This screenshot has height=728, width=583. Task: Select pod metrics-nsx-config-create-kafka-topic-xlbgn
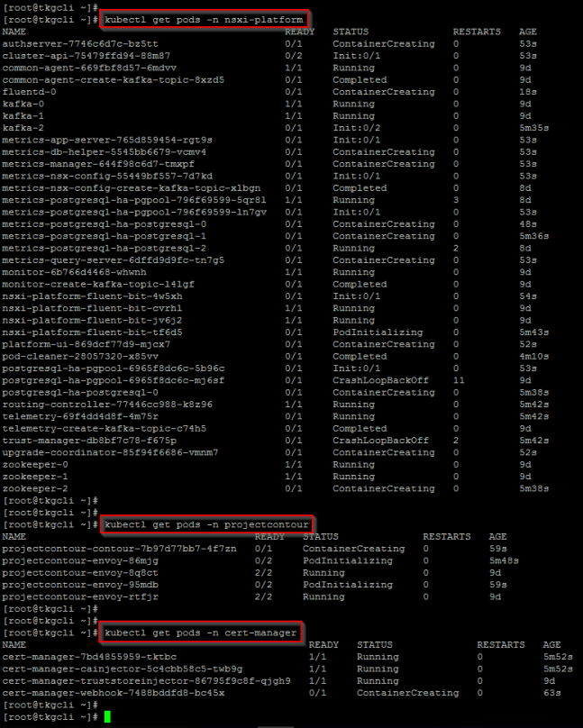132,188
